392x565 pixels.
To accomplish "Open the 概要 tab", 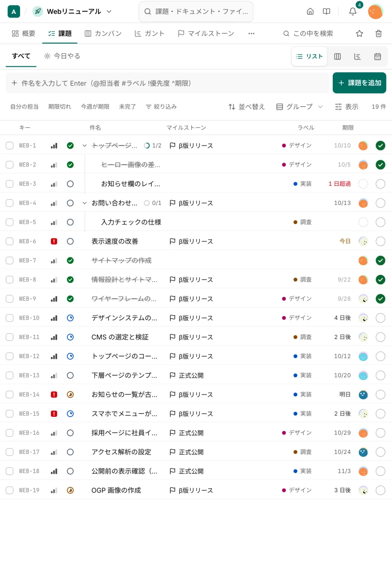I will click(x=24, y=33).
